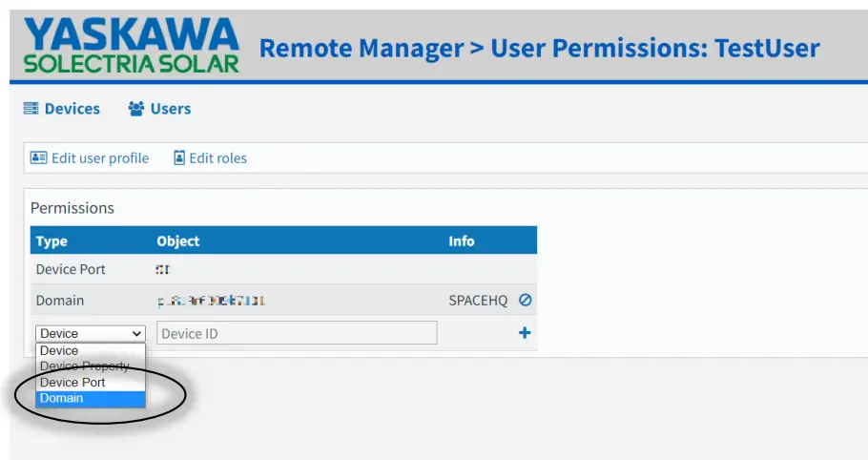
Task: Choose Device Port from the dropdown list
Action: 91,383
